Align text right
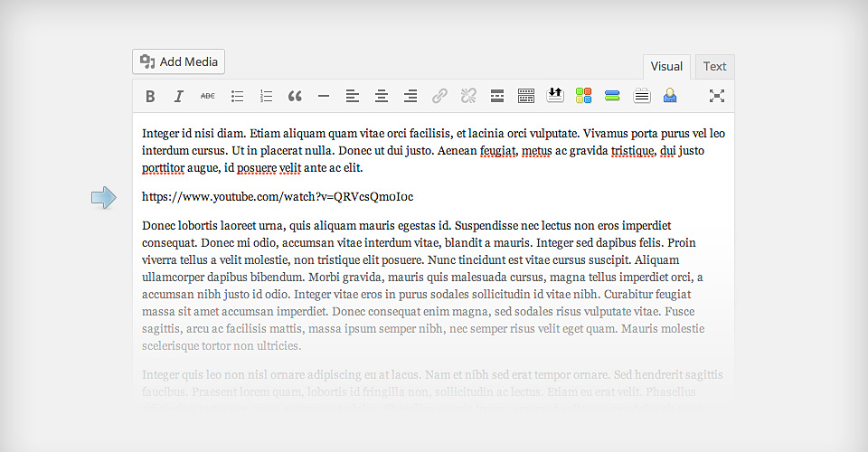This screenshot has width=868, height=452. [410, 96]
